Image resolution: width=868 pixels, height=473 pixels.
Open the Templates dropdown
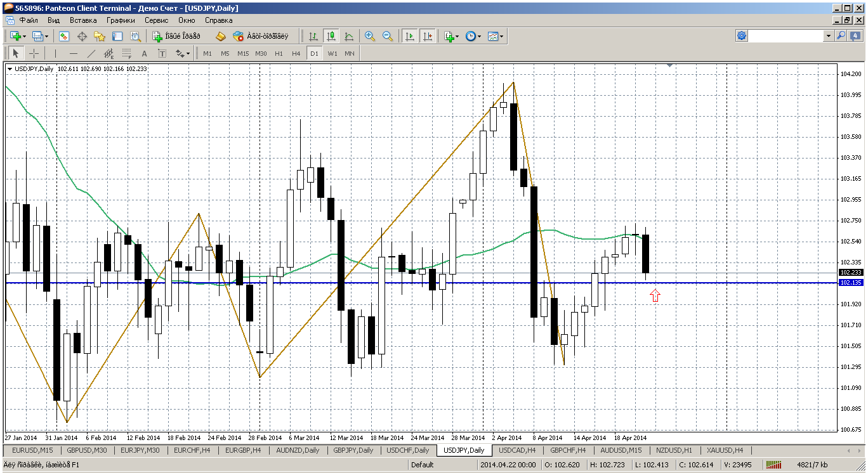496,36
